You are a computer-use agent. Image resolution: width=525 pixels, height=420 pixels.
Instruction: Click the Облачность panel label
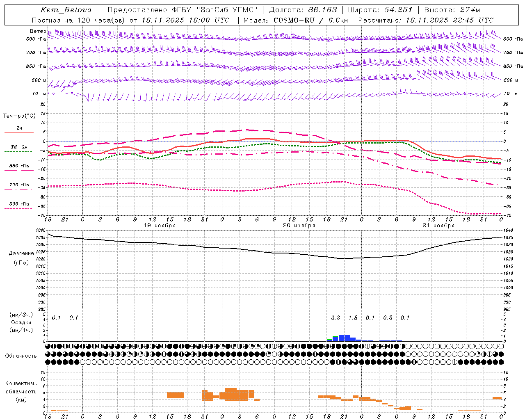point(21,356)
